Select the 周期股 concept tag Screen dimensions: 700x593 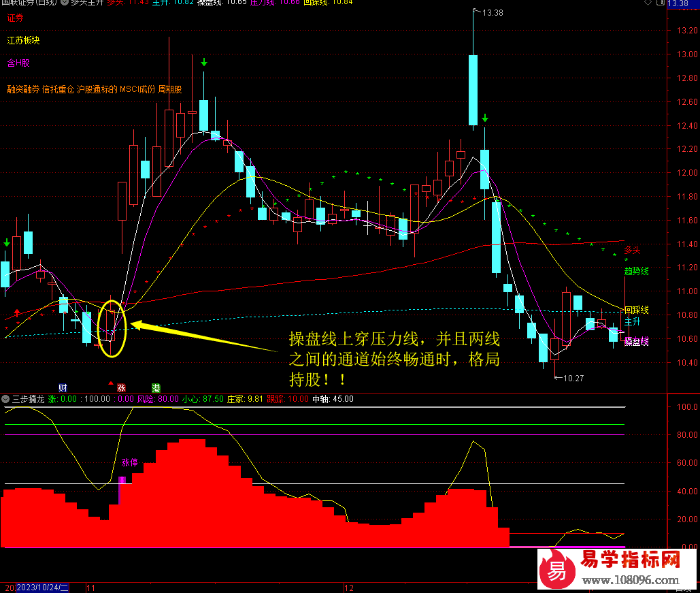170,89
